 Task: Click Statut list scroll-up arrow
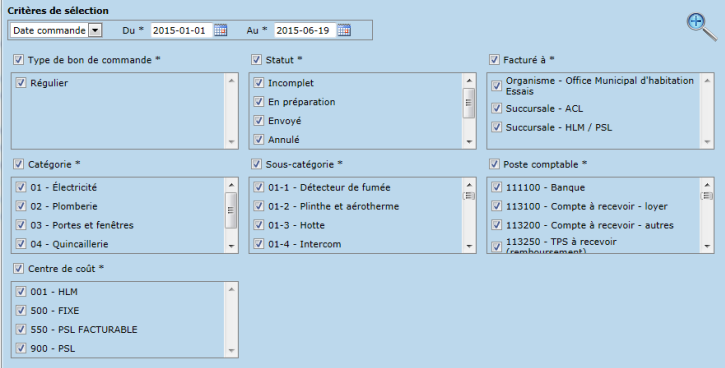pyautogui.click(x=469, y=80)
